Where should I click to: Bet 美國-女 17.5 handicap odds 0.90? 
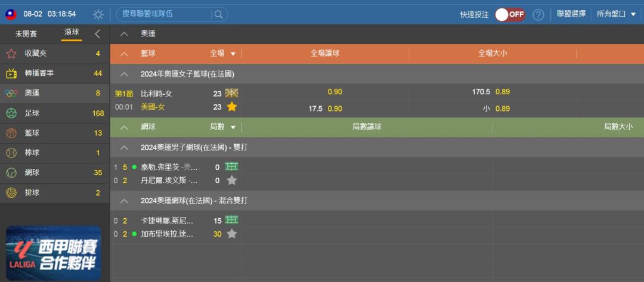pos(335,109)
